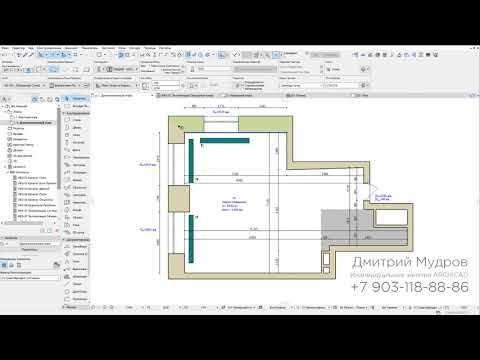Select the Fill (Штриховка) tool
The width and height of the screenshot is (480, 360).
[76, 277]
